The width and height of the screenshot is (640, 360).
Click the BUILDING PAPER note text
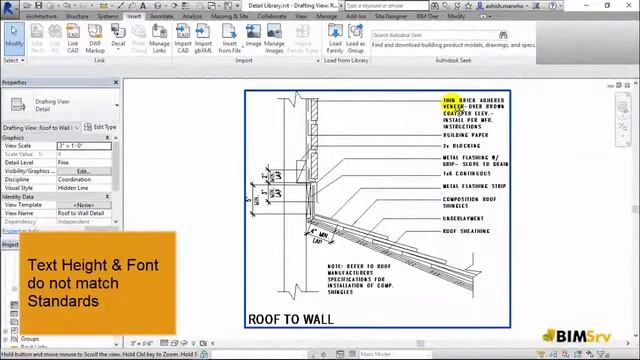(x=465, y=135)
